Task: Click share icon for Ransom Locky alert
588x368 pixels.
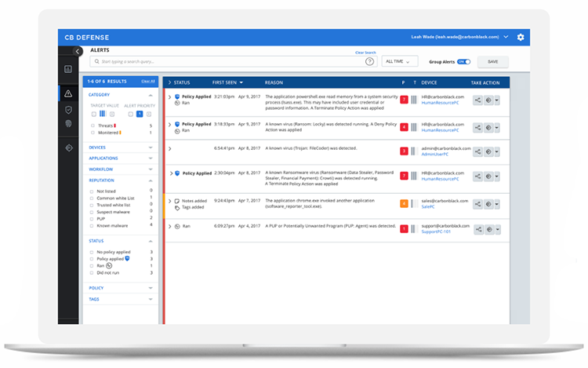Action: coord(477,128)
